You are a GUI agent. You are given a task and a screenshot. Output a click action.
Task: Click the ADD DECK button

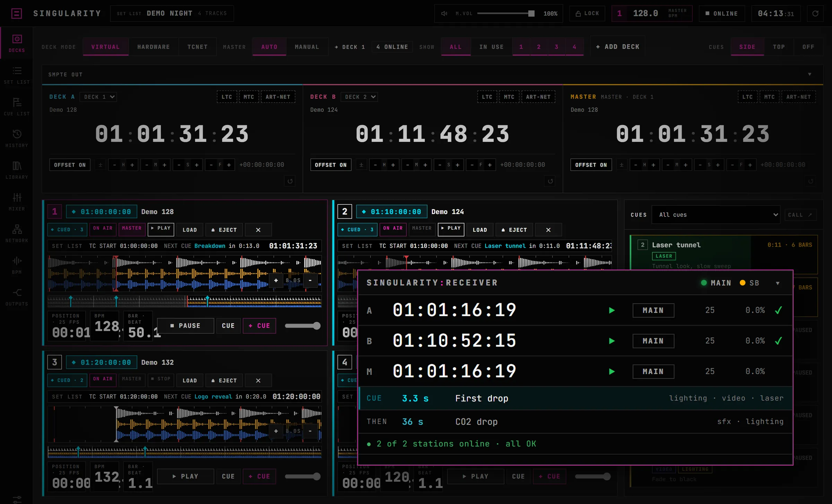617,47
